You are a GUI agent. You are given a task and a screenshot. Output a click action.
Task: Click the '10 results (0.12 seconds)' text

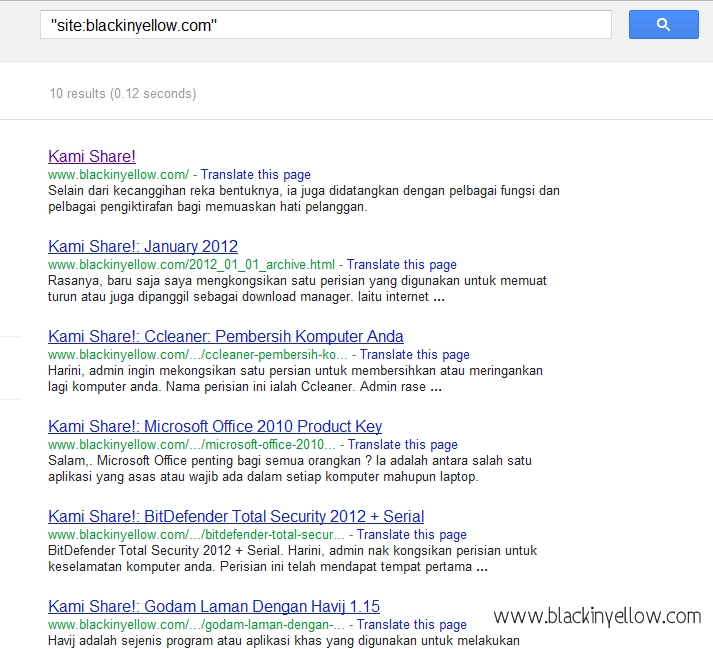coord(123,94)
